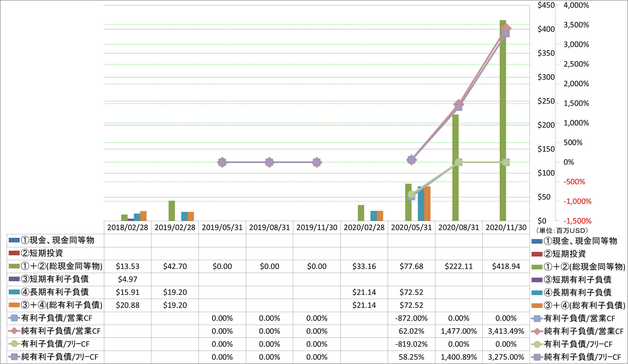Select the 1,477.00% cell
The image size is (628, 364).
coord(459,331)
